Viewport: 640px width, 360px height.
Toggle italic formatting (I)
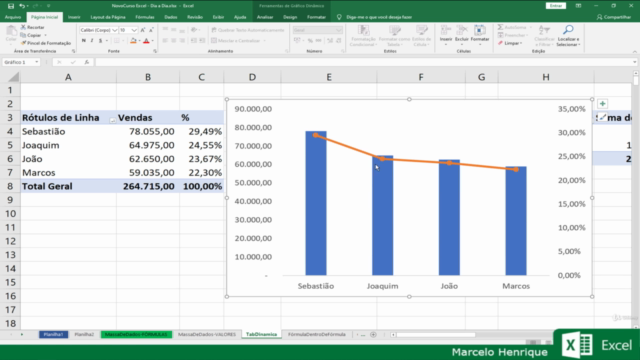click(x=92, y=41)
